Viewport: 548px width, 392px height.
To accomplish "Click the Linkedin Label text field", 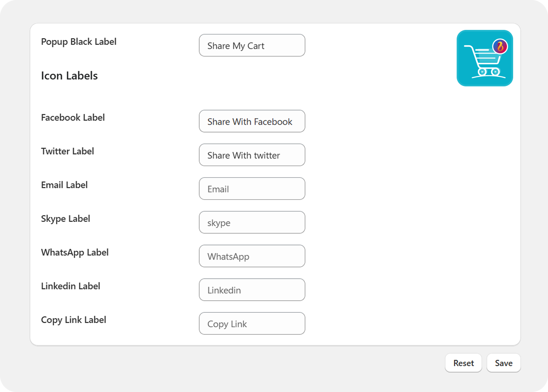I will click(252, 289).
